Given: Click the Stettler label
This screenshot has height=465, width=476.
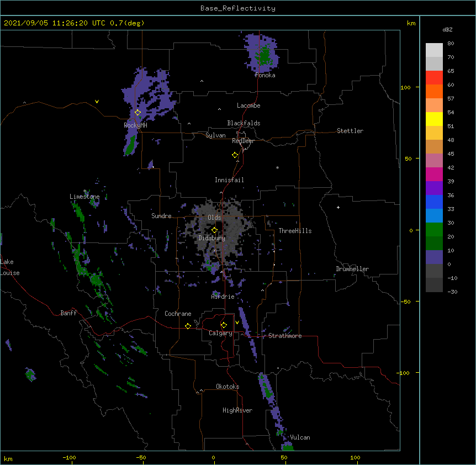Looking at the screenshot, I should click(350, 131).
